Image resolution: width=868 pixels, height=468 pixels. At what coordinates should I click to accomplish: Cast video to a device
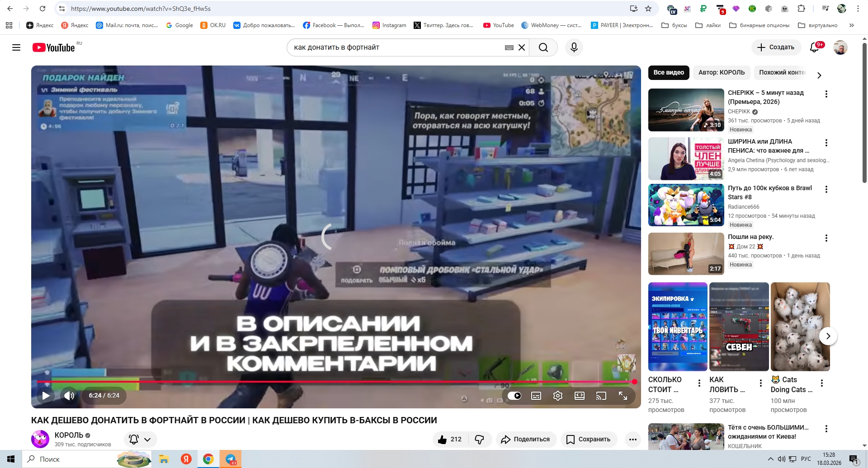click(601, 396)
